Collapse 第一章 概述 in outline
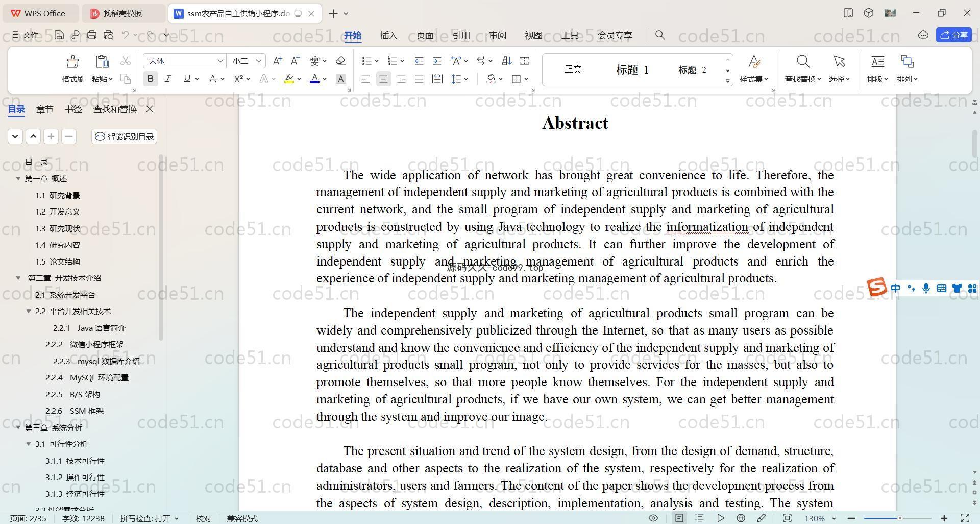980x524 pixels. 18,178
